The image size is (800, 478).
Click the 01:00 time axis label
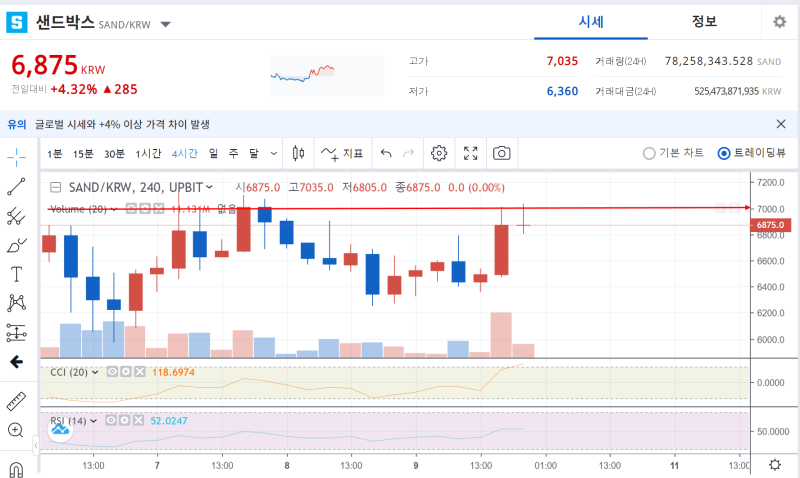(x=545, y=465)
